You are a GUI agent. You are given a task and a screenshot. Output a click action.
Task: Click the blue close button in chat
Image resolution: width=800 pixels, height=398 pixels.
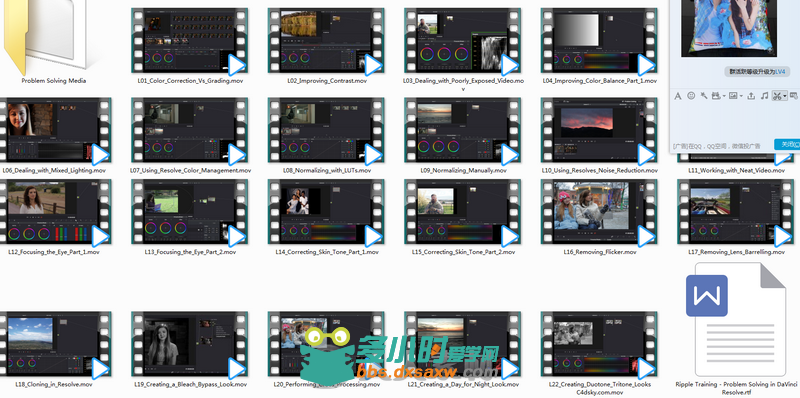tap(787, 144)
